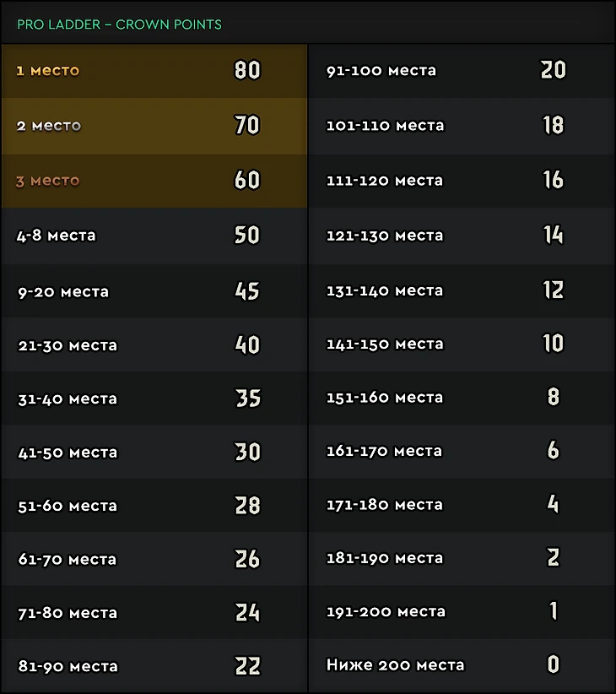The image size is (616, 694).
Task: Select the 1 место row
Action: 154,71
